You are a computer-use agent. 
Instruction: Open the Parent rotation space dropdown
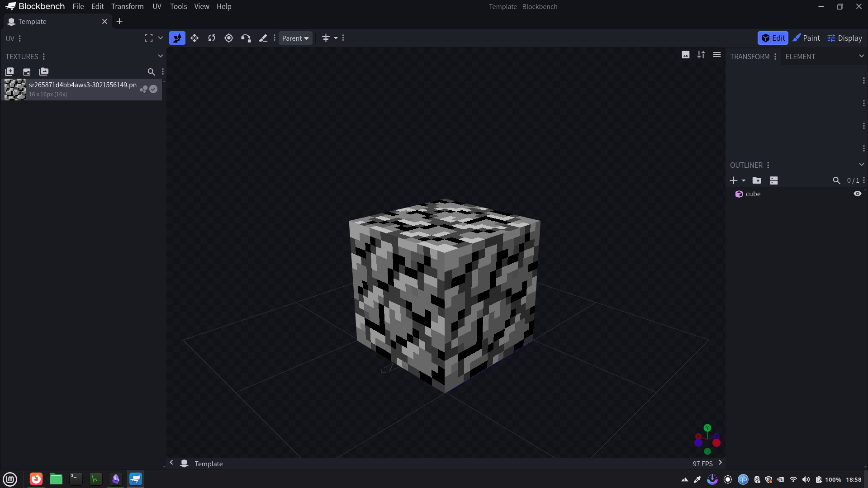click(x=295, y=38)
